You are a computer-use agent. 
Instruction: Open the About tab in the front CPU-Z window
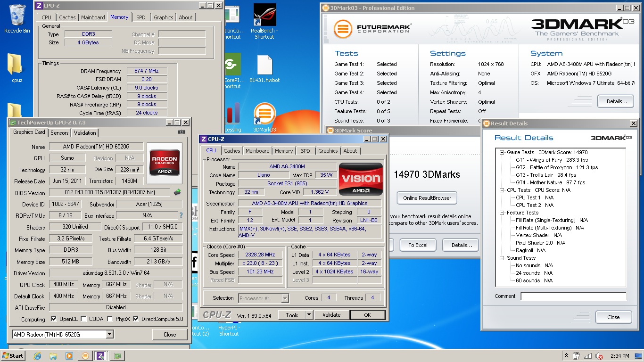coord(350,151)
